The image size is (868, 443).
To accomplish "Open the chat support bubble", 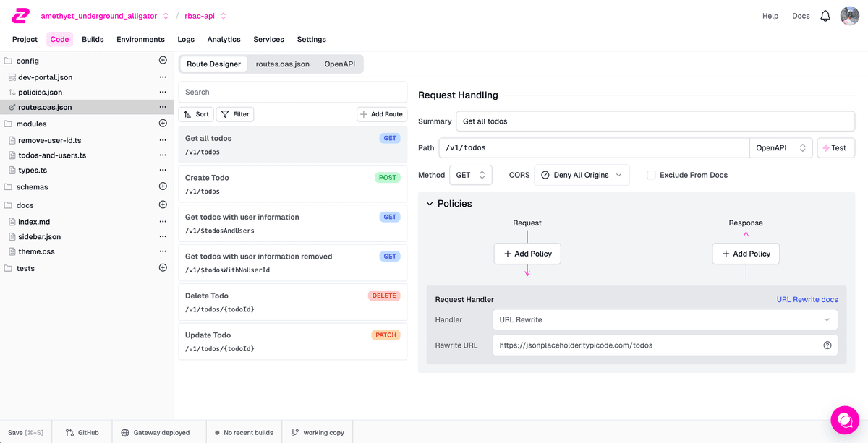I will tap(844, 420).
